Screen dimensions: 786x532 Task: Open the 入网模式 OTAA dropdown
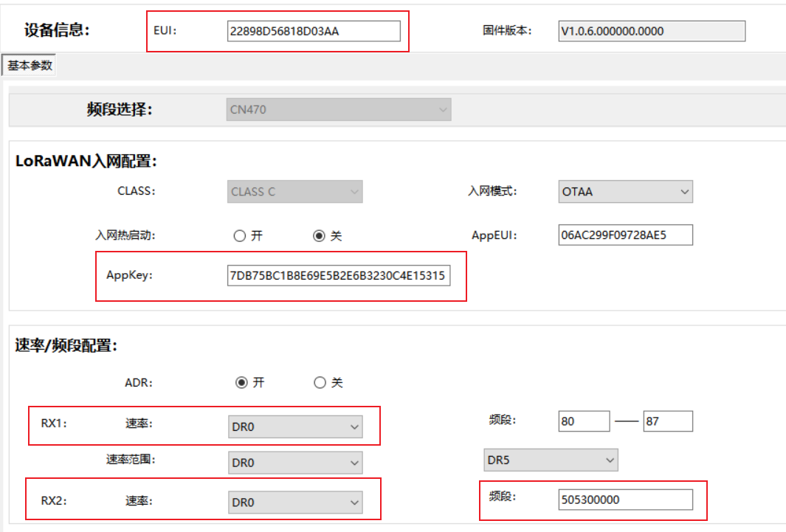pyautogui.click(x=626, y=191)
